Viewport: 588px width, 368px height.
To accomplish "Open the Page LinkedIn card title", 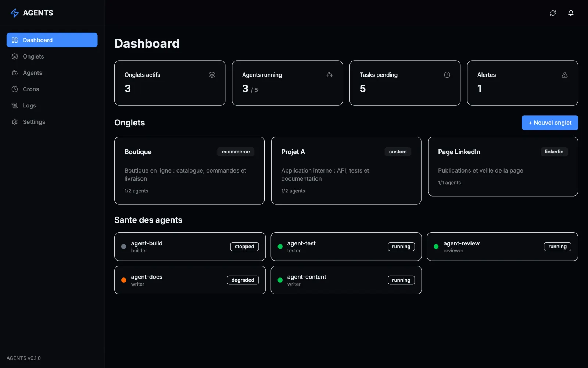I will click(x=459, y=152).
